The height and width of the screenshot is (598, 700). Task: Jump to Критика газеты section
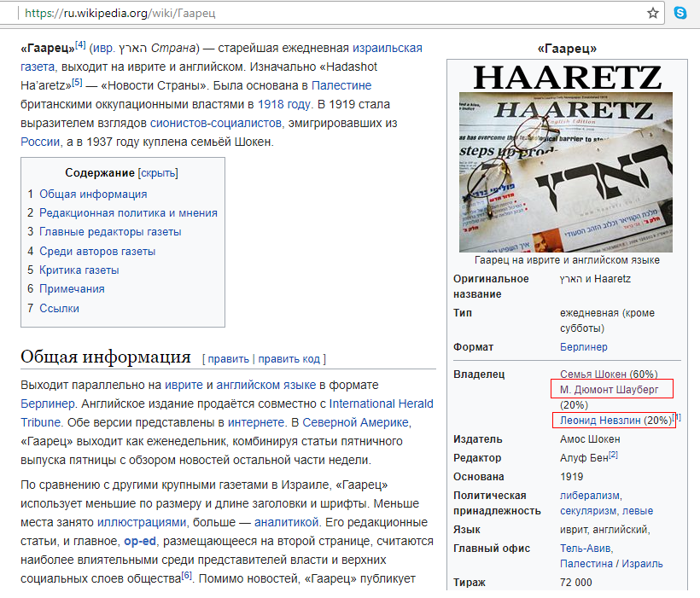click(79, 270)
